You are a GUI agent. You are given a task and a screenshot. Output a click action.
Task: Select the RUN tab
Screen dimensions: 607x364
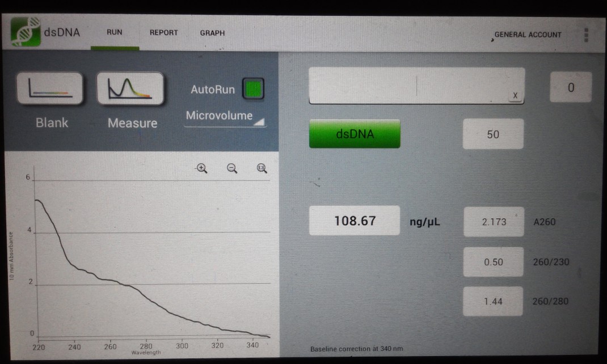(x=115, y=32)
